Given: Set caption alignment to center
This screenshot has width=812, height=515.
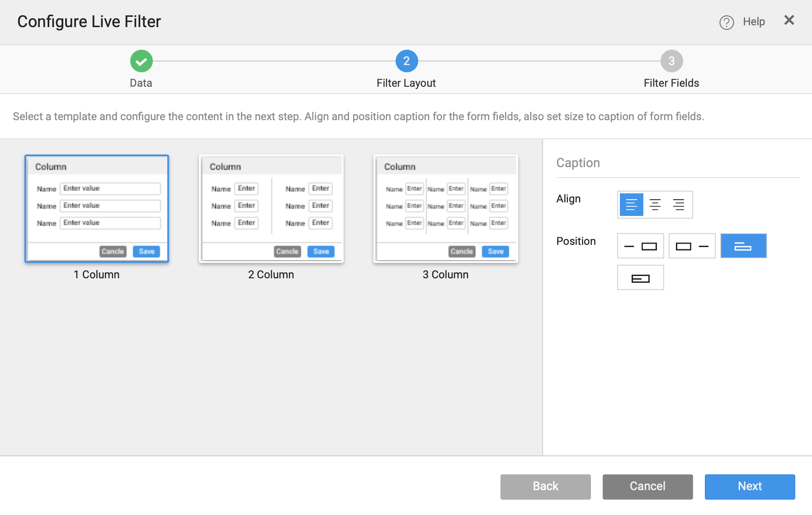Looking at the screenshot, I should pyautogui.click(x=655, y=205).
